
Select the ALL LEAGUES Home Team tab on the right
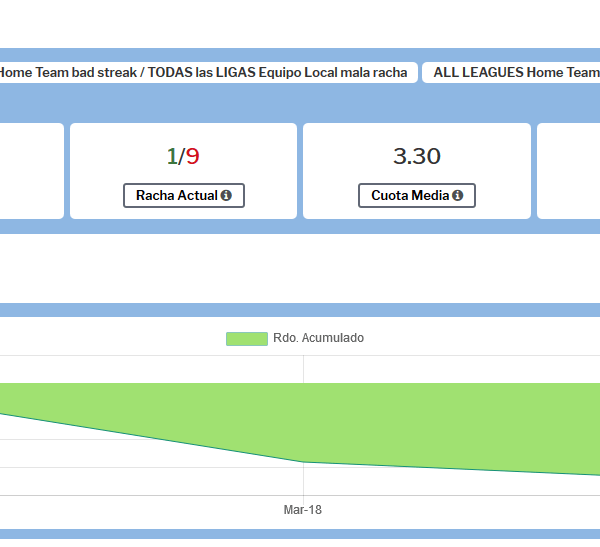point(511,72)
